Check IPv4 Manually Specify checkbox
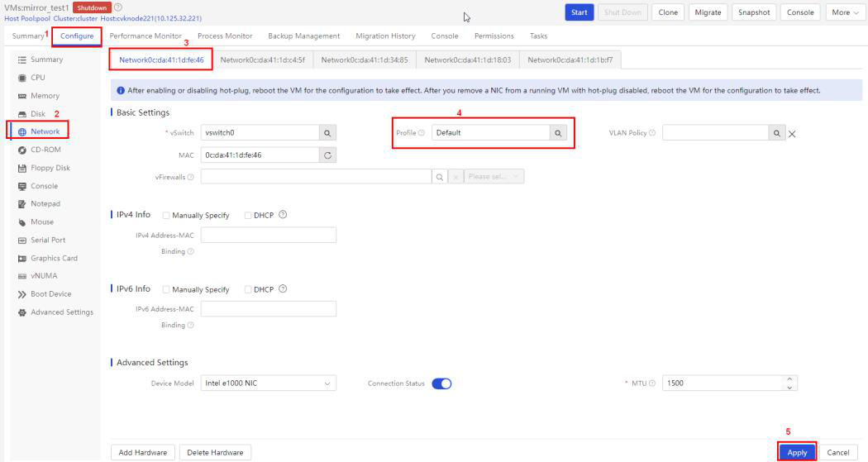The height and width of the screenshot is (462, 868). coord(166,215)
